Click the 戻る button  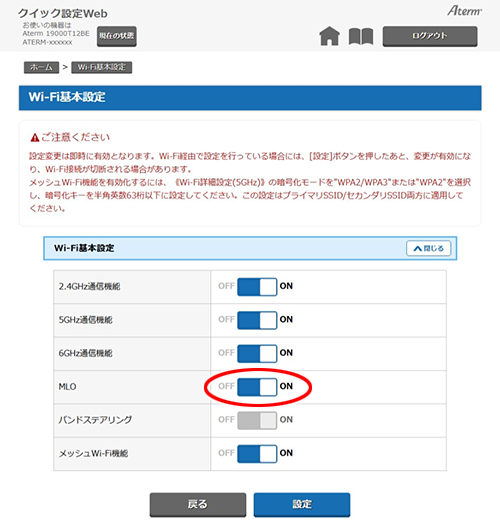click(198, 504)
